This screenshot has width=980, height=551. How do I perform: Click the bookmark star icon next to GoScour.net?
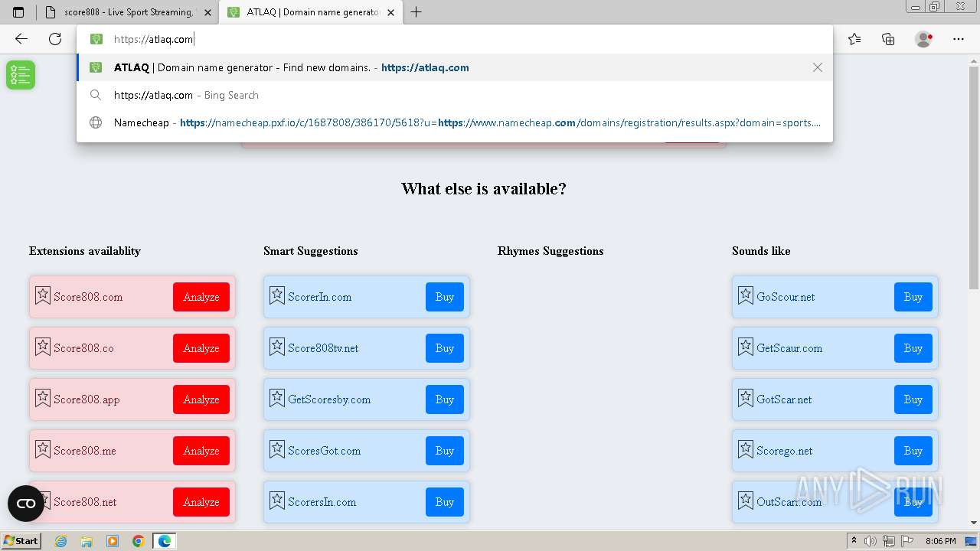[x=746, y=295]
